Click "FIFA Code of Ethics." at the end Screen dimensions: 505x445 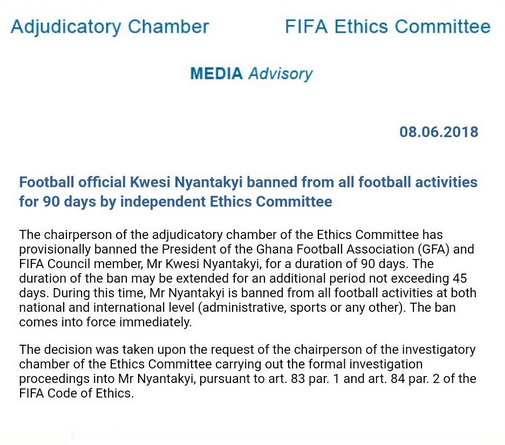tap(76, 393)
